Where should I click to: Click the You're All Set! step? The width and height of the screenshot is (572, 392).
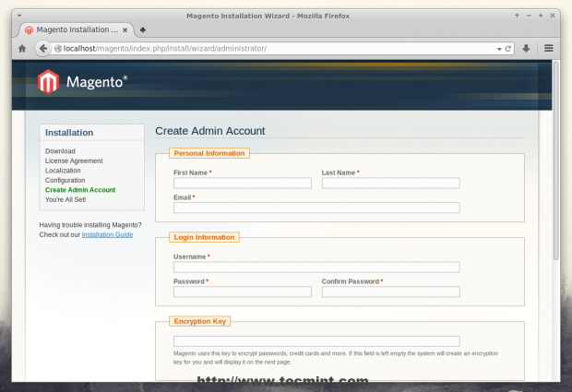tap(66, 200)
